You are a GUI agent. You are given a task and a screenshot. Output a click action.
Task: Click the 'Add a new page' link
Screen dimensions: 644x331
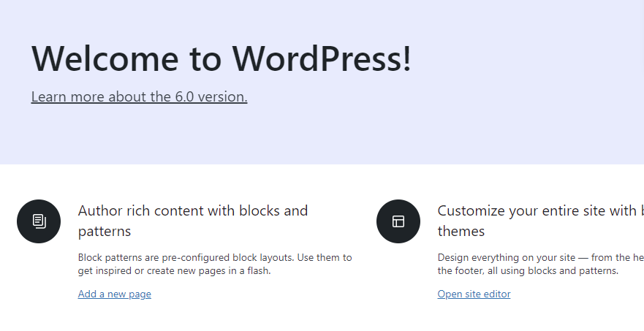(x=115, y=294)
